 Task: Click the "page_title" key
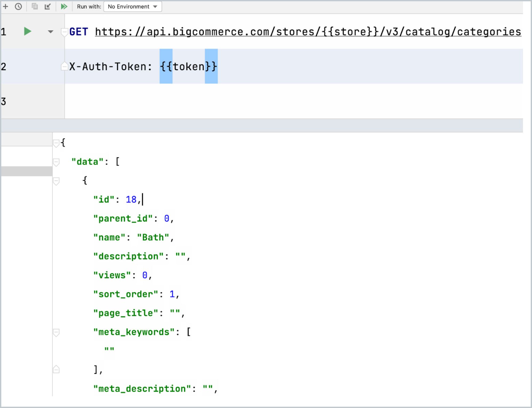click(126, 313)
